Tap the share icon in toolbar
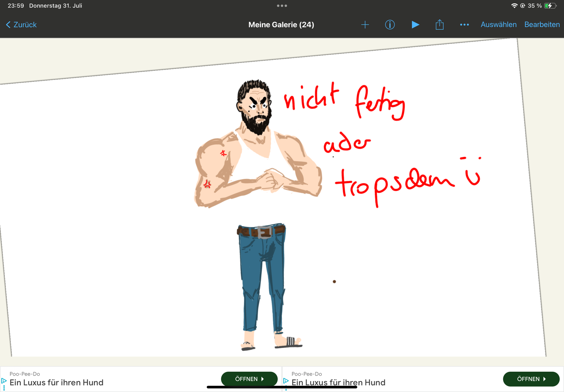The width and height of the screenshot is (564, 392). (x=439, y=25)
